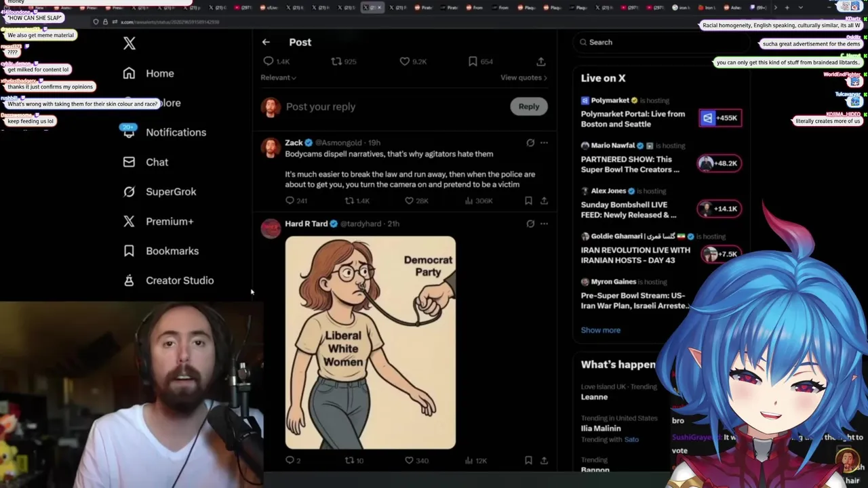Image resolution: width=868 pixels, height=488 pixels.
Task: Click the +14.1K listeners badge
Action: (719, 209)
